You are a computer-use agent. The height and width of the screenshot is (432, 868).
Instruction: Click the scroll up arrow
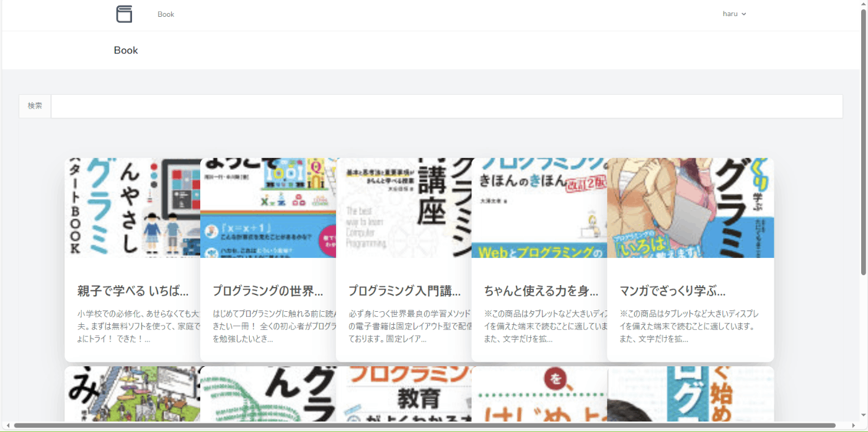click(x=863, y=4)
